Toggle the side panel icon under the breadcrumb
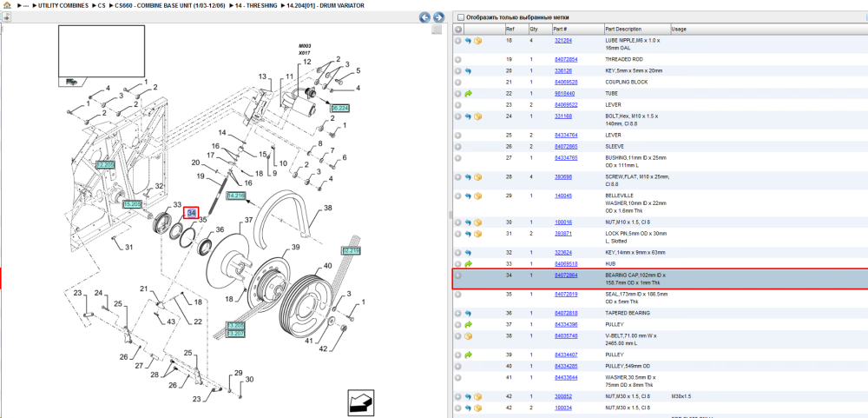The height and width of the screenshot is (418, 868). [x=5, y=17]
